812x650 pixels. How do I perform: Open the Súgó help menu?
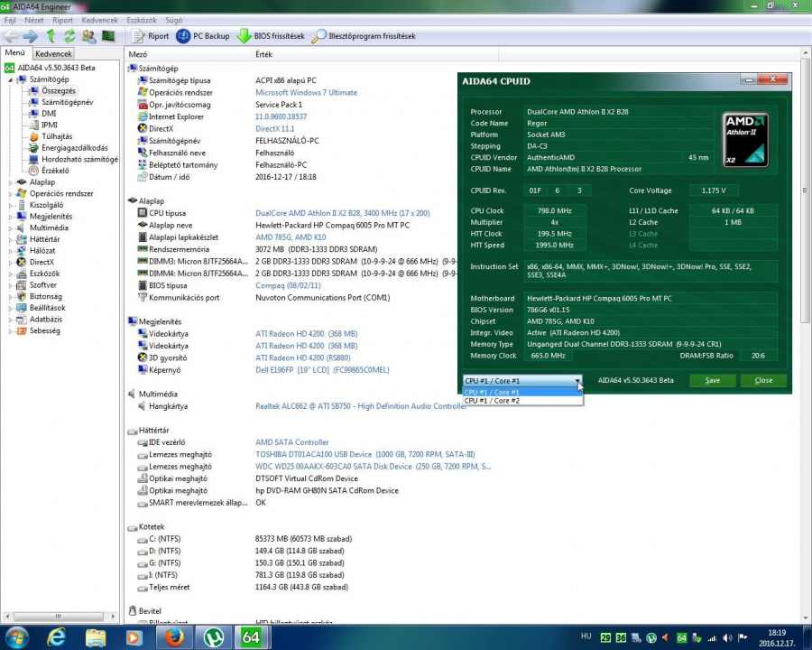[174, 20]
